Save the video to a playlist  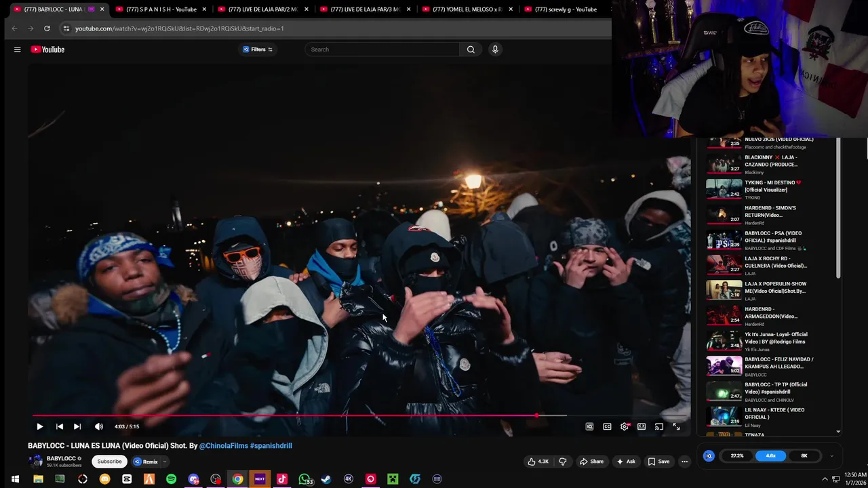click(x=658, y=462)
